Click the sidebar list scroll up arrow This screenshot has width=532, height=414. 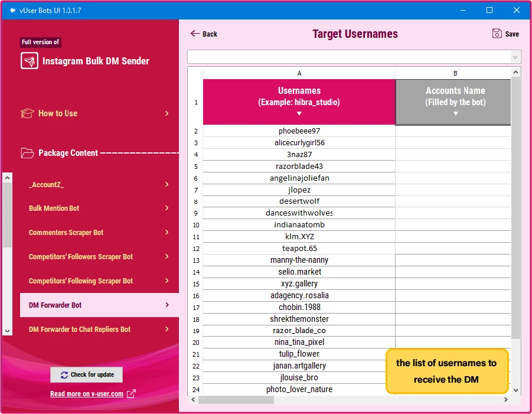8,178
